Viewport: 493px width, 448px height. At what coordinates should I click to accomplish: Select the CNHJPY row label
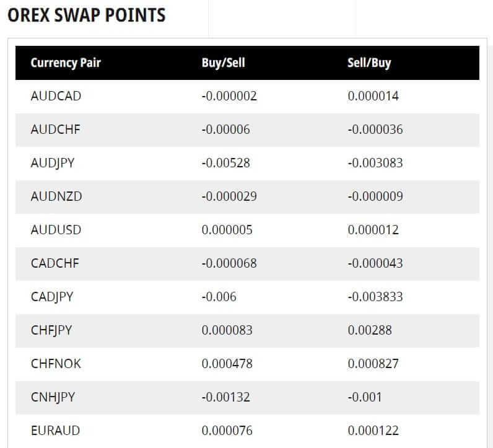53,398
